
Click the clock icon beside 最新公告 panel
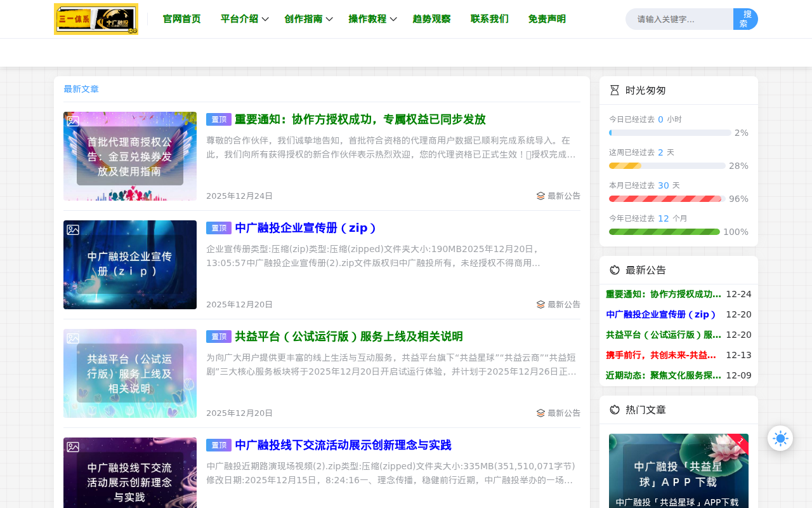point(613,269)
